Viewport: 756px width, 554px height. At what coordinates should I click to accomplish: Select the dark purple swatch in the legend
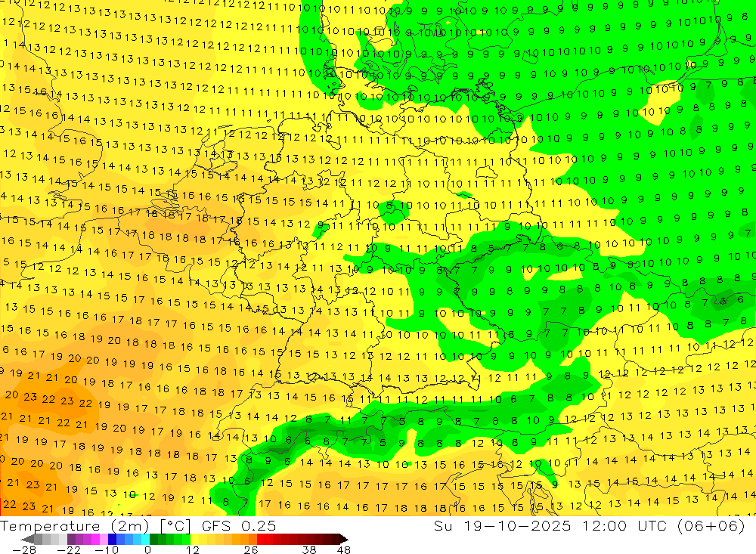coord(71,539)
